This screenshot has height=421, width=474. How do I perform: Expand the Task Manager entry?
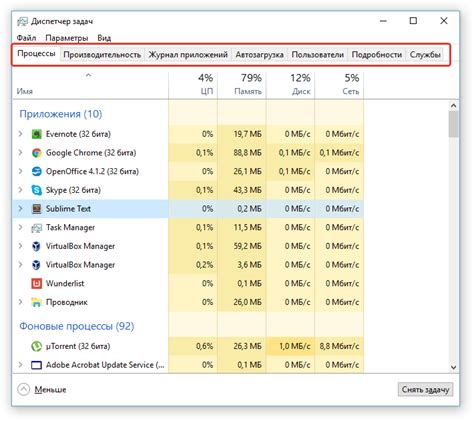click(x=20, y=228)
